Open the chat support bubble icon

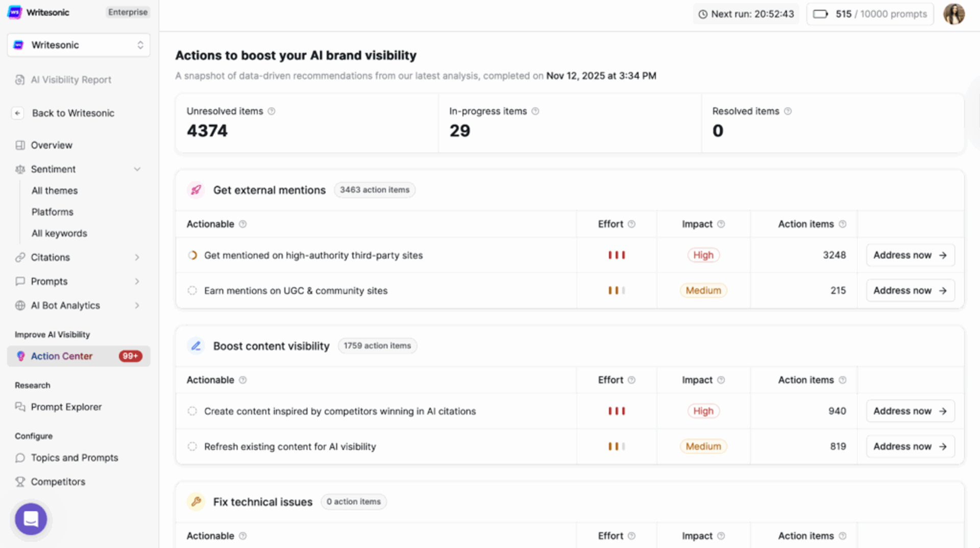tap(31, 519)
